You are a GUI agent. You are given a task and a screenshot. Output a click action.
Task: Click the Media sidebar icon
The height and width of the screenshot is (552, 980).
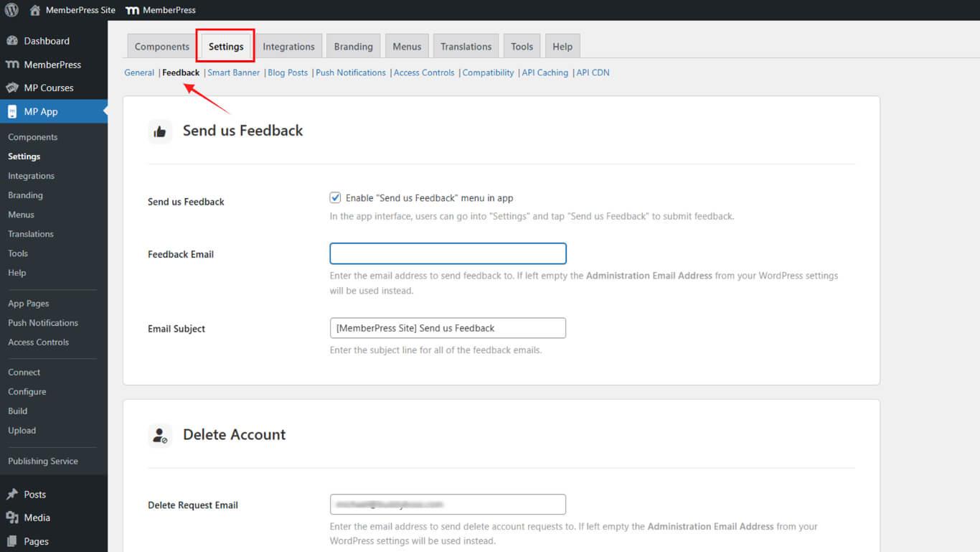click(x=12, y=518)
